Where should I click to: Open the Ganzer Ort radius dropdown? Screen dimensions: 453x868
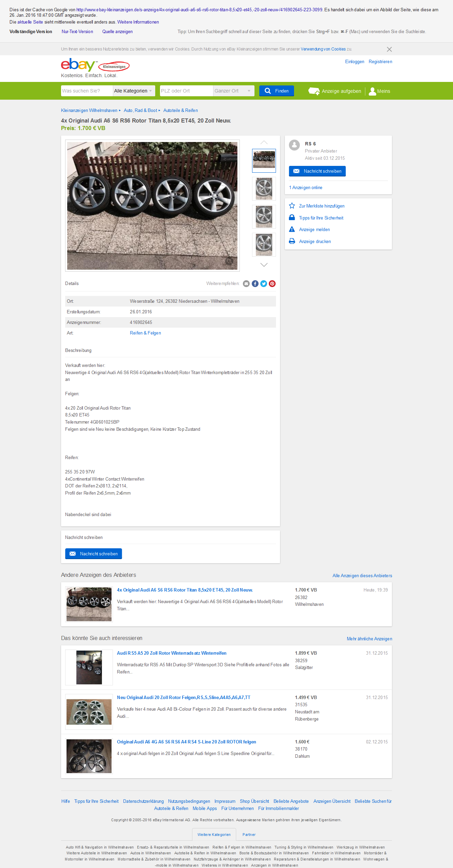pyautogui.click(x=234, y=91)
